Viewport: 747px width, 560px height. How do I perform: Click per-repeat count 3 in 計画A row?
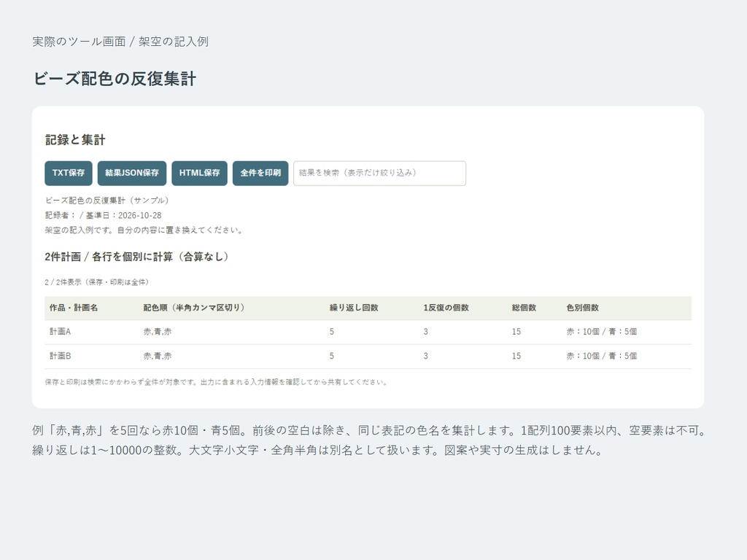425,332
